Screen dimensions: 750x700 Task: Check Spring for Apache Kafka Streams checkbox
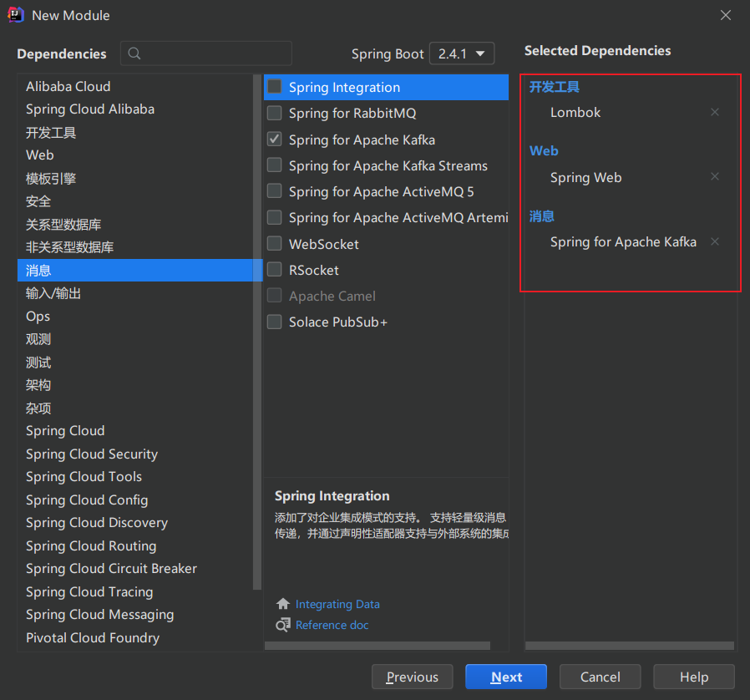click(274, 165)
